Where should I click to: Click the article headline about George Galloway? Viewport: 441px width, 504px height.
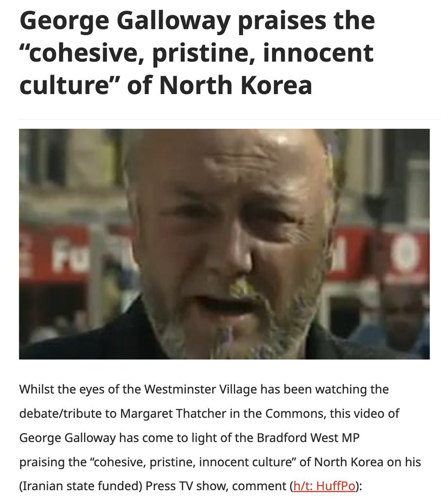pos(197,53)
